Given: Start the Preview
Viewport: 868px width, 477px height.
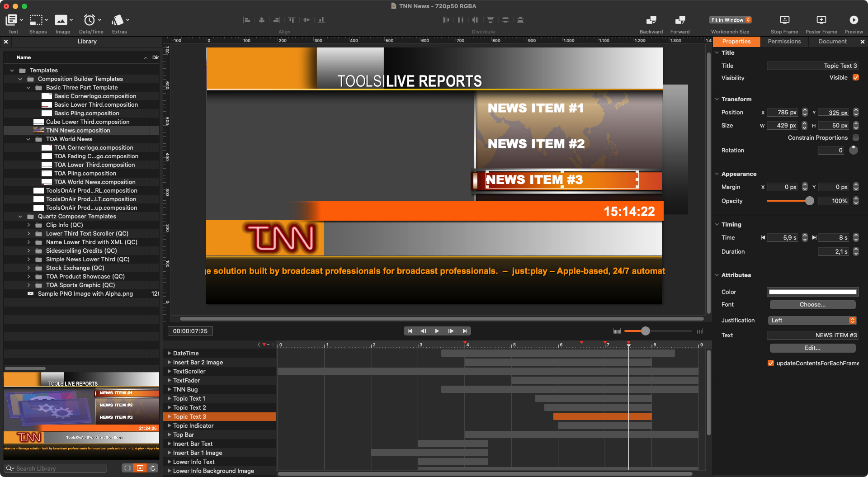Looking at the screenshot, I should (x=854, y=20).
